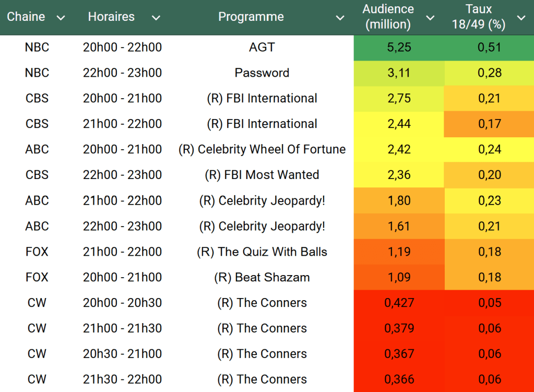This screenshot has height=392, width=534.
Task: Select the 0,366 audience cell
Action: (399, 380)
